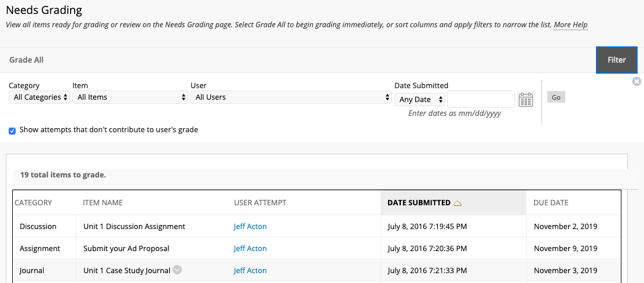Click the Submit your Ad Proposal cell
Image resolution: width=644 pixels, height=283 pixels.
coord(126,248)
